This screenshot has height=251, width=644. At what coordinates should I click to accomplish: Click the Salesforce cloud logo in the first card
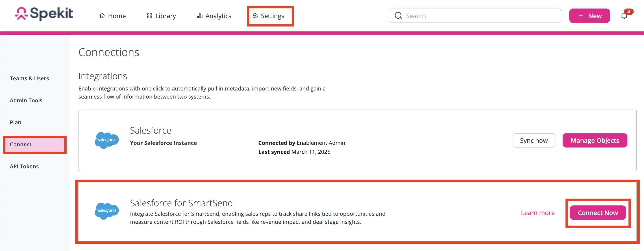tap(107, 140)
